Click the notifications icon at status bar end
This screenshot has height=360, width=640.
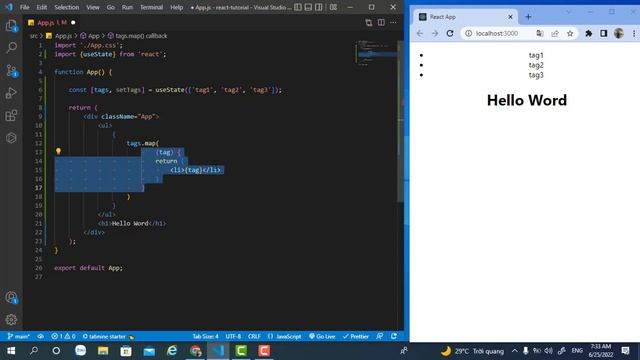pos(394,336)
